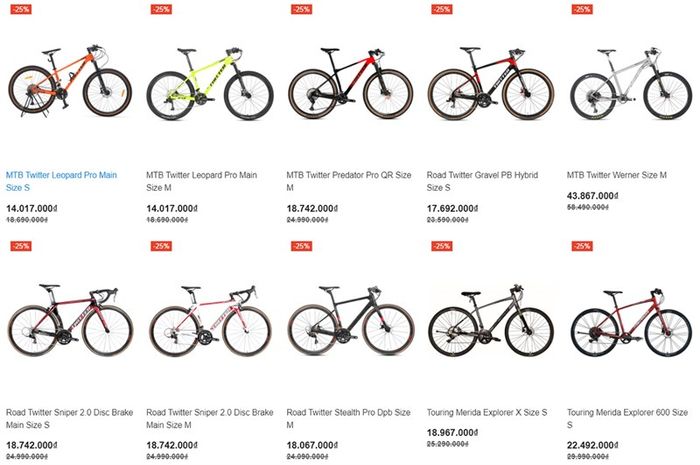View the Road Twitter Gravel PB Hybrid bike photo

(491, 83)
